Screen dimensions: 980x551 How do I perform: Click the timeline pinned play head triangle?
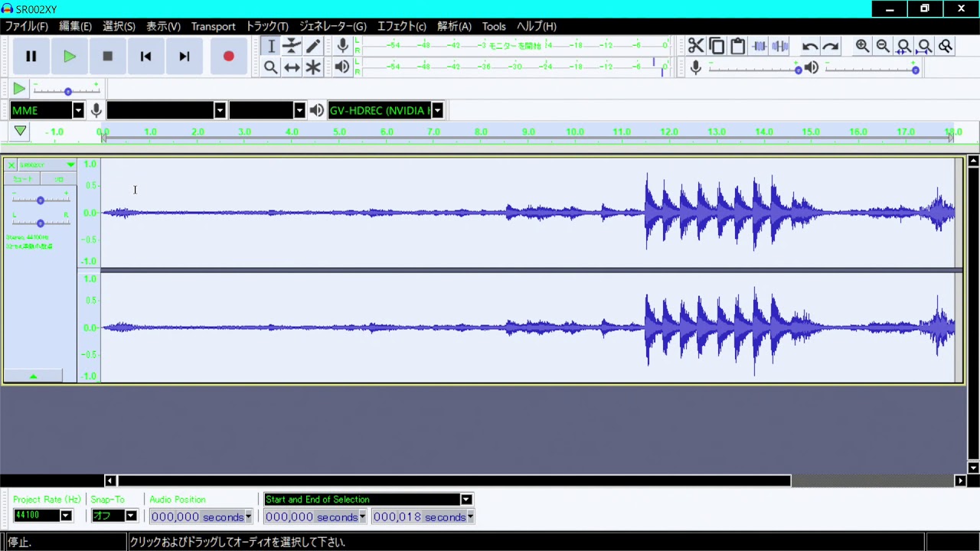pyautogui.click(x=20, y=132)
